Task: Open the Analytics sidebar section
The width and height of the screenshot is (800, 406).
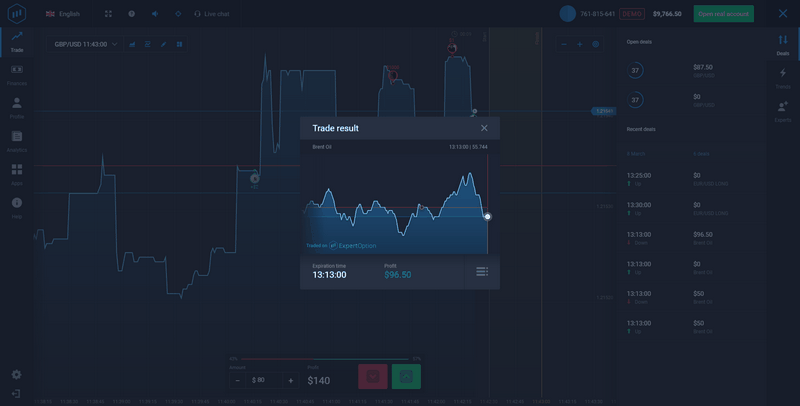Action: (x=17, y=139)
